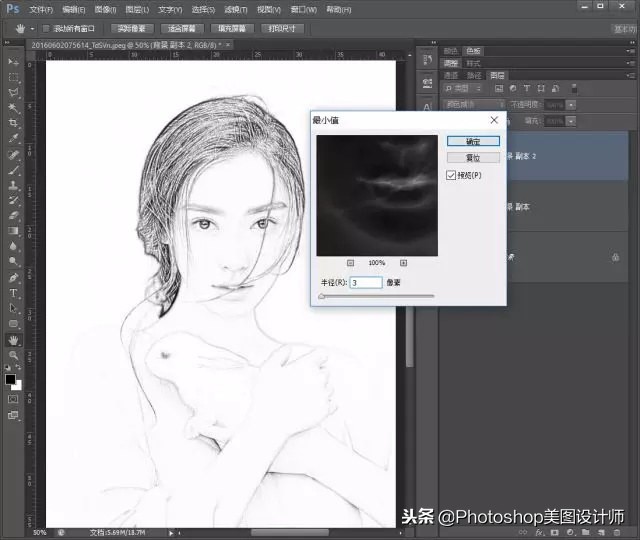Select the Blur tool

(x=13, y=246)
